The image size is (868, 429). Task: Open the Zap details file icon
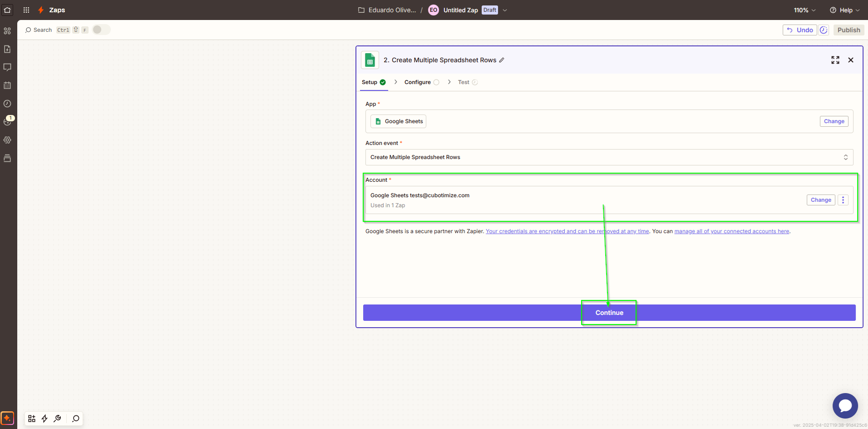pos(7,49)
